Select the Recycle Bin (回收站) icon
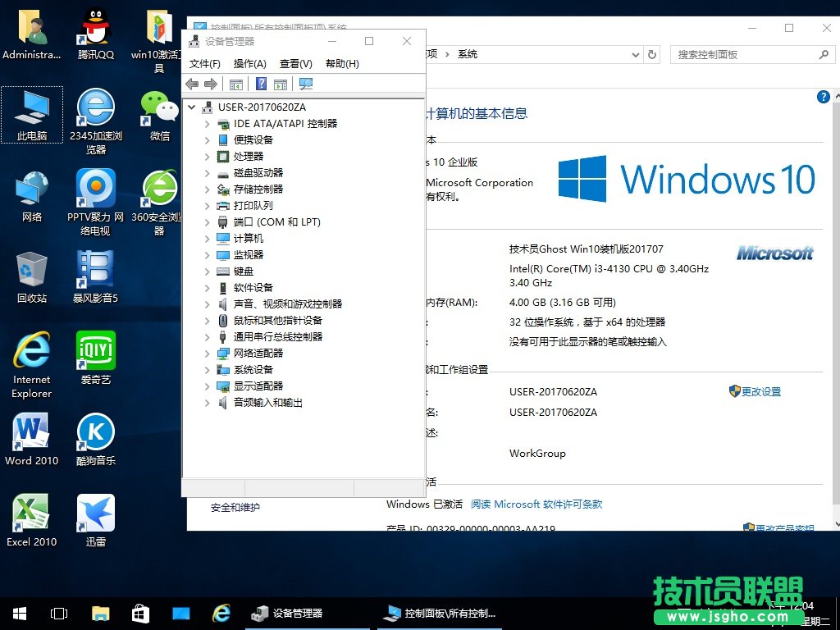 click(x=32, y=277)
